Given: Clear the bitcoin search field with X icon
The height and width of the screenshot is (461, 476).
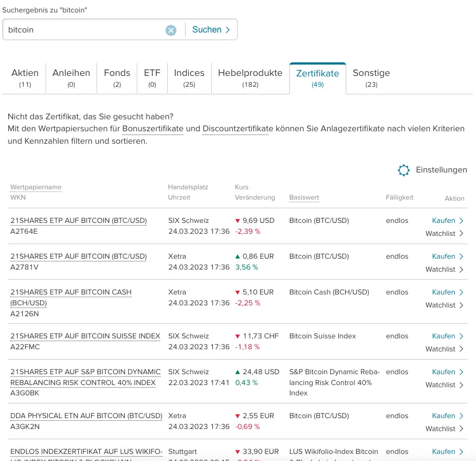Looking at the screenshot, I should (x=171, y=30).
